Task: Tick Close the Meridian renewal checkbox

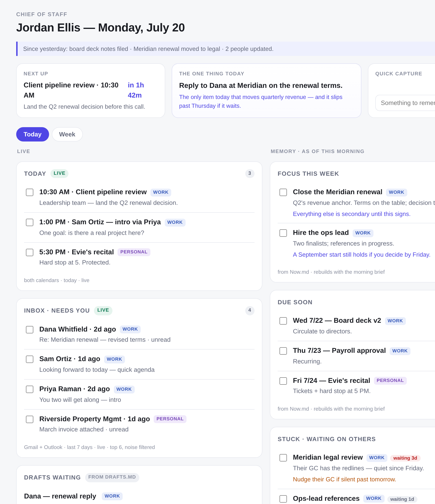Action: click(283, 192)
